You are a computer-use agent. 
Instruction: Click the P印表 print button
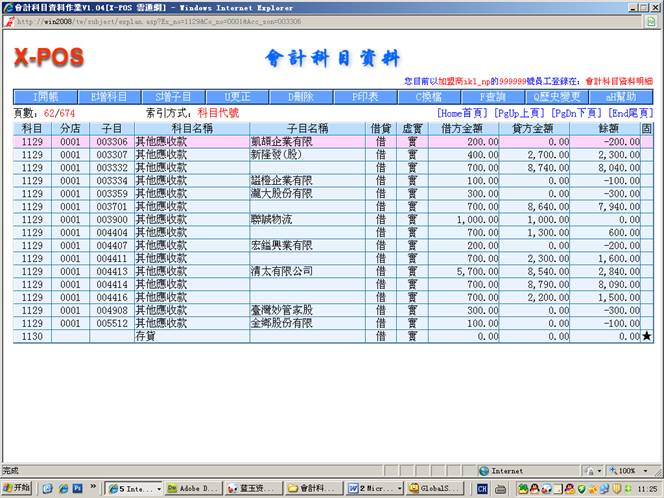(366, 96)
